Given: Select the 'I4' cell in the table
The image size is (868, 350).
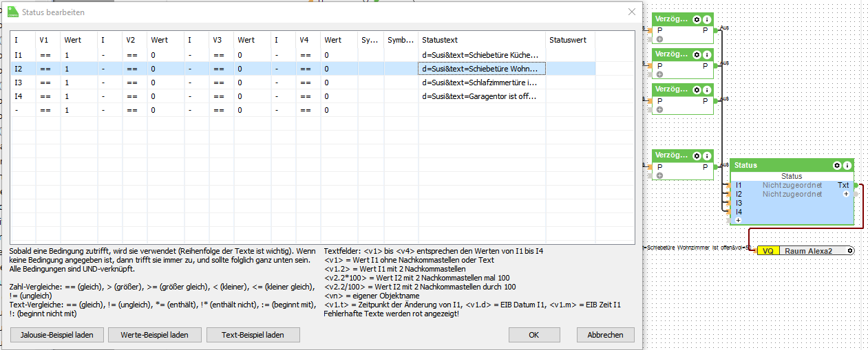Looking at the screenshot, I should point(23,96).
